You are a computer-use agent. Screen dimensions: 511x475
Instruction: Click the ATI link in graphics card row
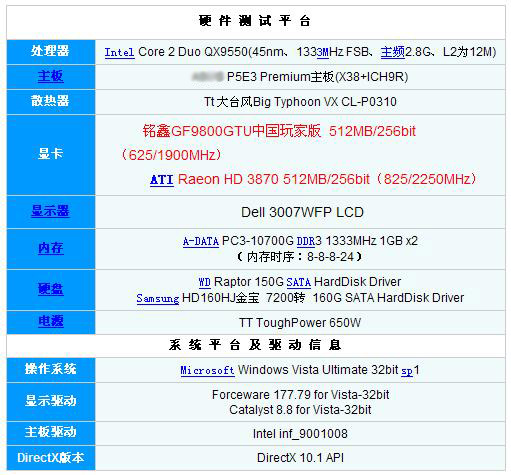point(162,180)
